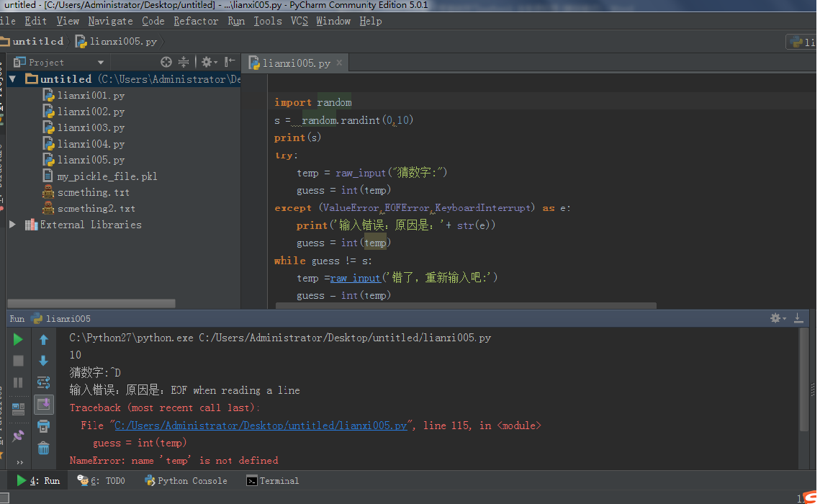Clear console with the trash can icon

[x=44, y=448]
